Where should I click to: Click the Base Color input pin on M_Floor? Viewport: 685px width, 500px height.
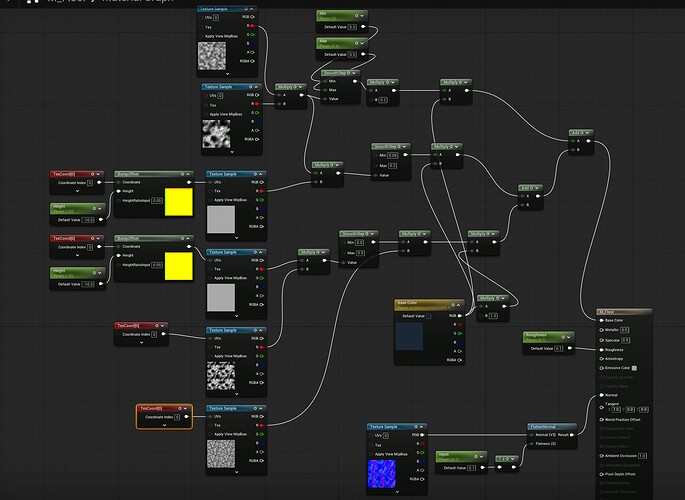click(x=600, y=321)
